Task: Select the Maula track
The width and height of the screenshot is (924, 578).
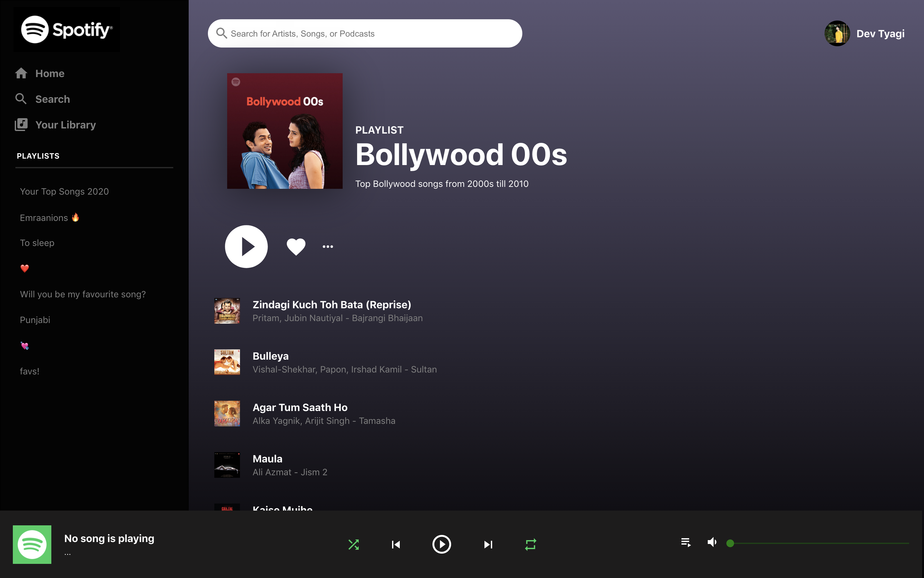Action: point(267,459)
